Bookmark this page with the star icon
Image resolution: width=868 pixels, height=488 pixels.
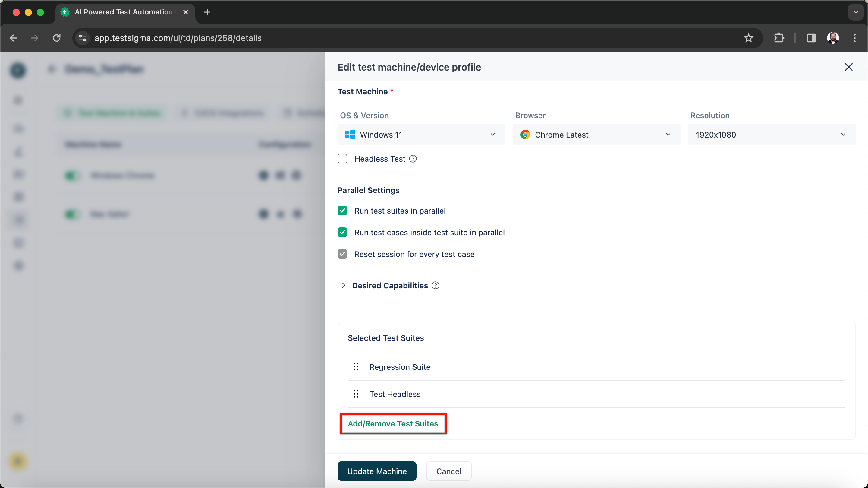click(748, 38)
